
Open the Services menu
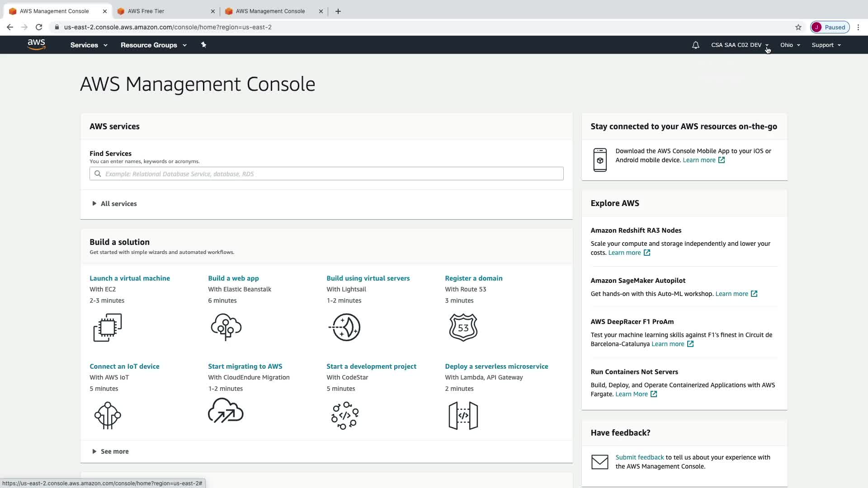tap(89, 45)
